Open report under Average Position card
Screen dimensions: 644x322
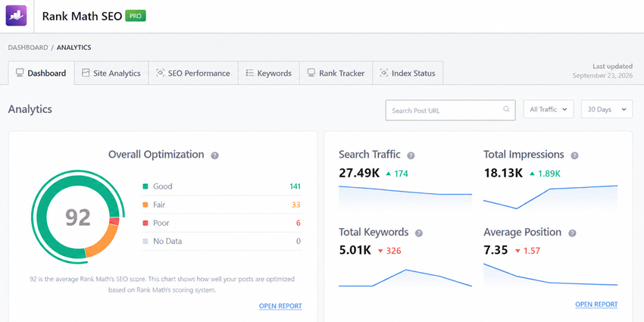[x=596, y=305]
